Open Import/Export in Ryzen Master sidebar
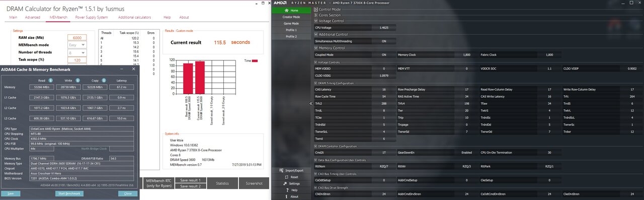Viewport: 644px width, 200px height. [291, 171]
